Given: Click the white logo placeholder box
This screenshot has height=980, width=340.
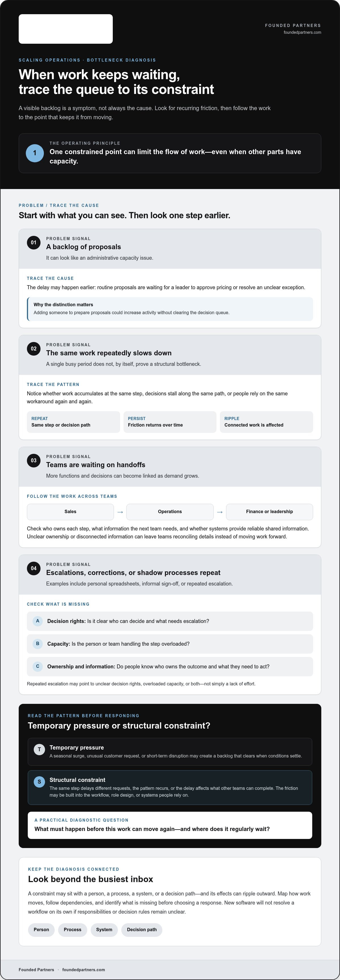Looking at the screenshot, I should click(x=66, y=29).
